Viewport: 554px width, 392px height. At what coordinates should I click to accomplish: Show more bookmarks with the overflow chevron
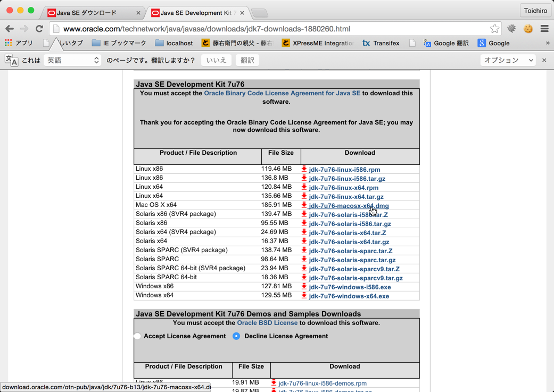(x=548, y=43)
